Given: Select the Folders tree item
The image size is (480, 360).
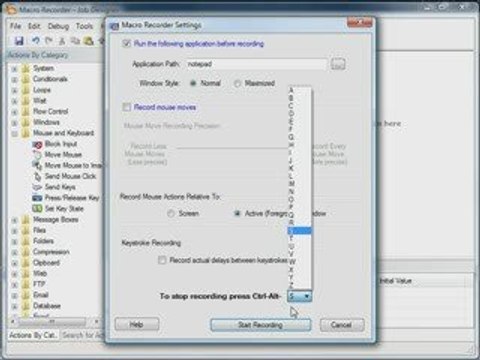Looking at the screenshot, I should click(43, 241).
